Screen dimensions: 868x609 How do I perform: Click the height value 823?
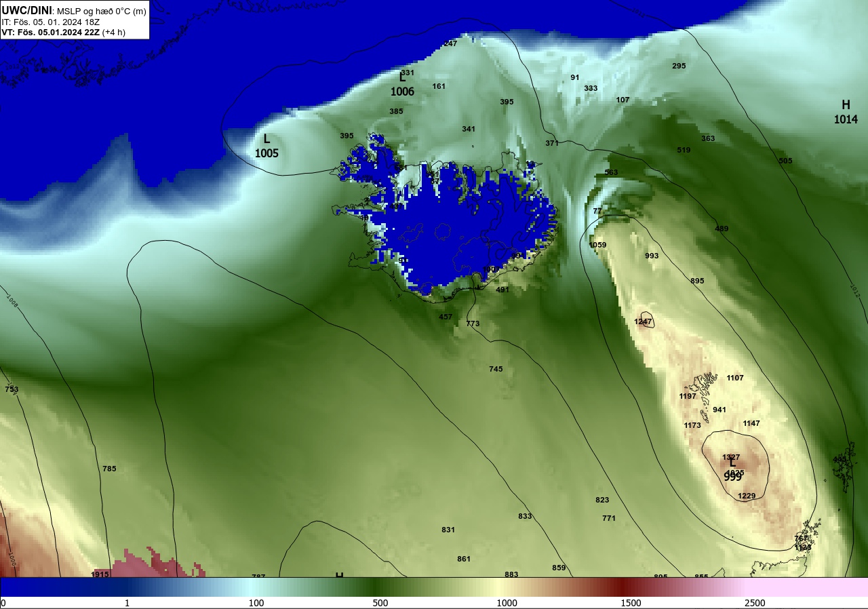[x=602, y=500]
